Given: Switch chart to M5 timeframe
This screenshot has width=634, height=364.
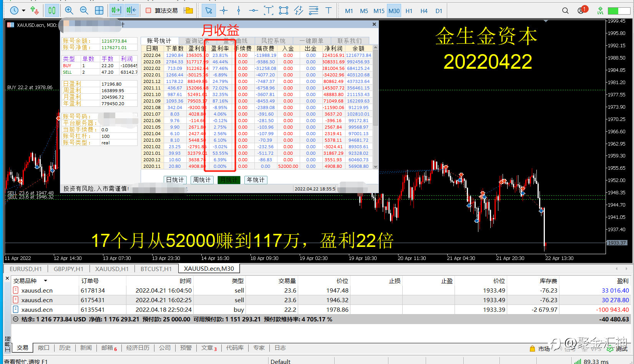Looking at the screenshot, I should click(364, 11).
